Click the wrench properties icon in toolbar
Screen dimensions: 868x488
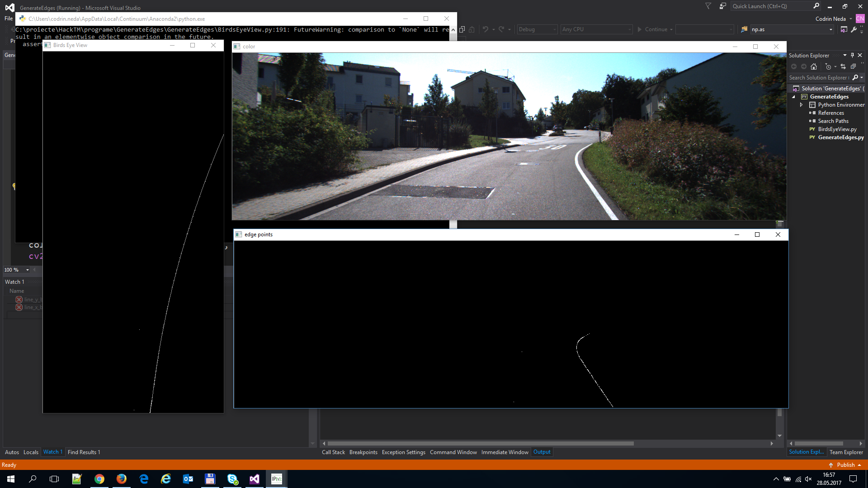(854, 29)
